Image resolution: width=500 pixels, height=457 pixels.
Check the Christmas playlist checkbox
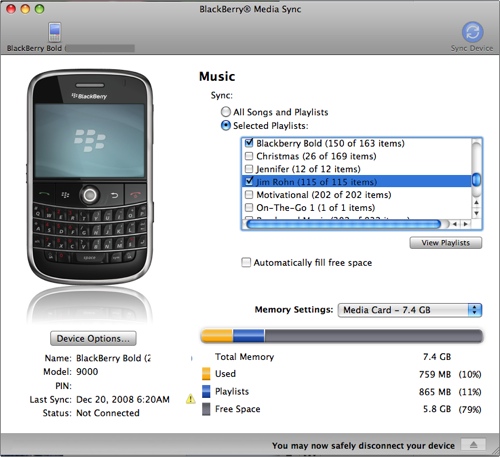249,156
